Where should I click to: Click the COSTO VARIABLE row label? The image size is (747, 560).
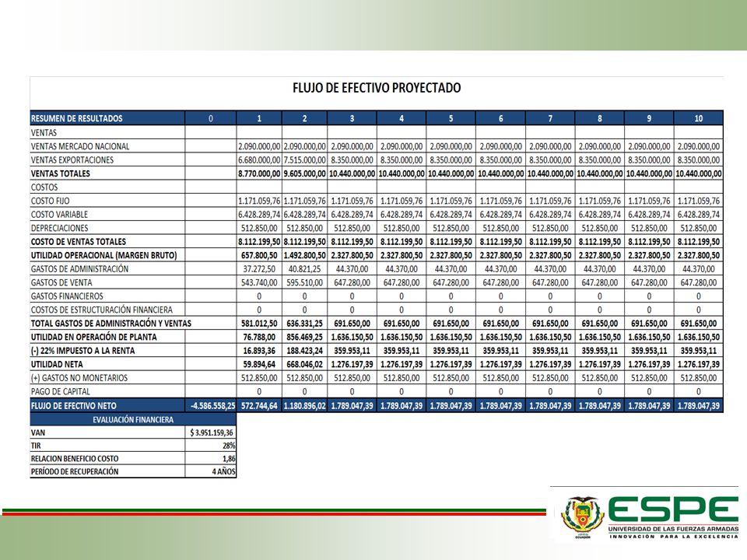pos(60,215)
